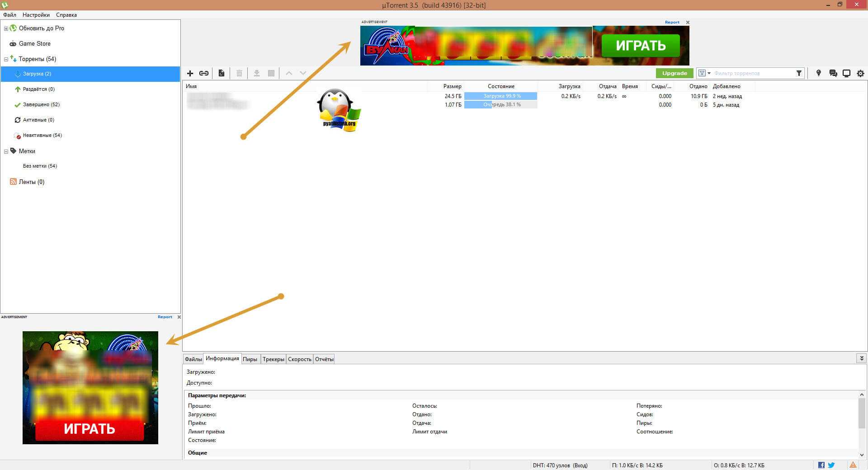
Task: Click the info panel scrollbar up arrow
Action: (862, 395)
